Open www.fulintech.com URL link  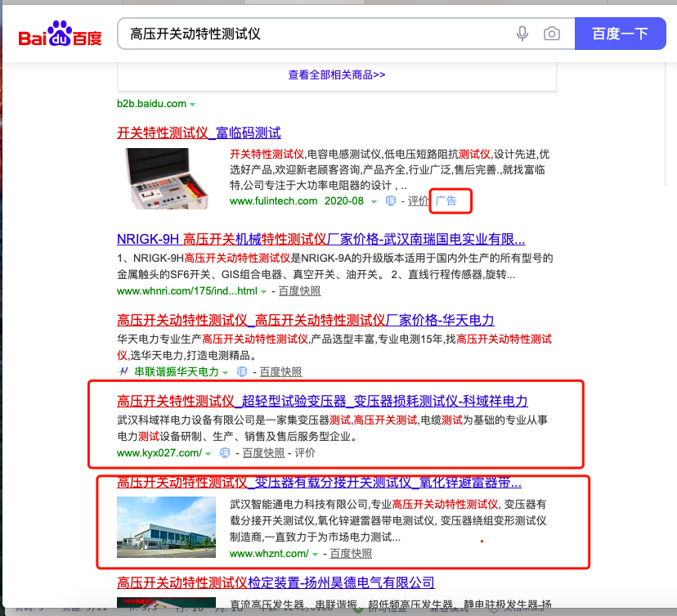coord(273,201)
